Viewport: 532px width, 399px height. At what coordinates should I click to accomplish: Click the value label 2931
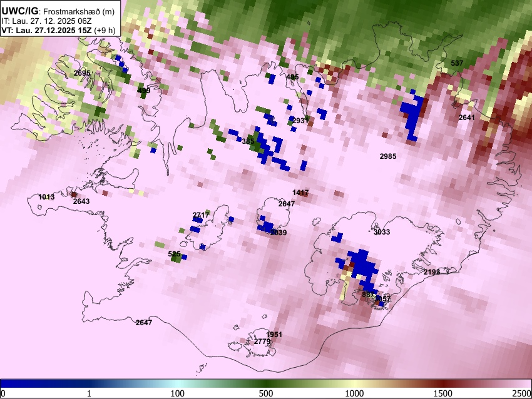(300, 121)
